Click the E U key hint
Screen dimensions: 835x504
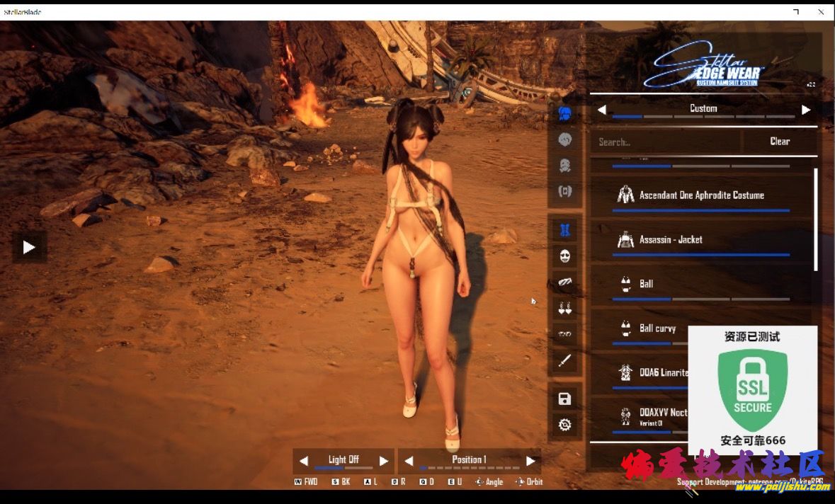pos(455,481)
